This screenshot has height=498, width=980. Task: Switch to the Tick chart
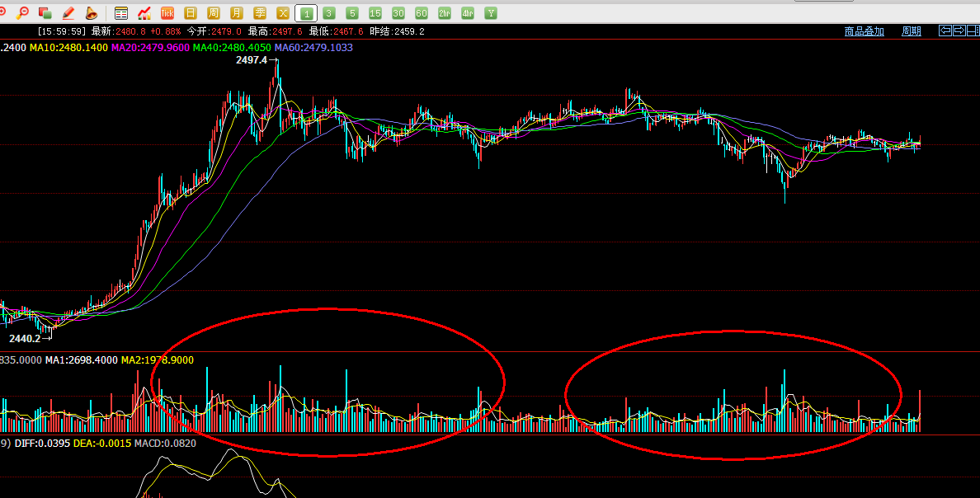167,13
